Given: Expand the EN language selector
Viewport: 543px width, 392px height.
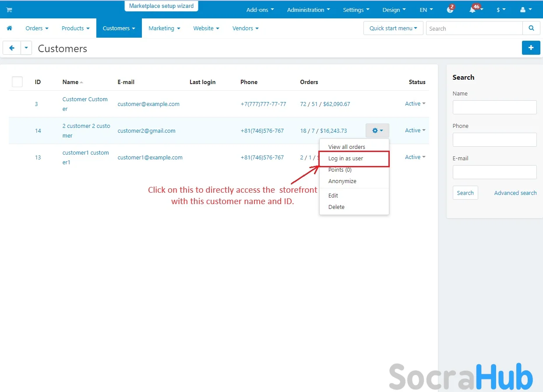Looking at the screenshot, I should tap(426, 10).
